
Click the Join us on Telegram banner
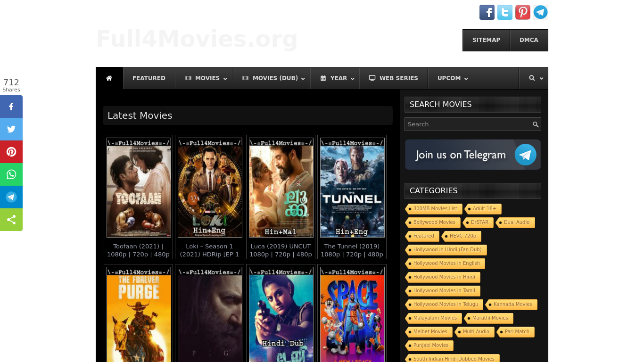tap(473, 155)
